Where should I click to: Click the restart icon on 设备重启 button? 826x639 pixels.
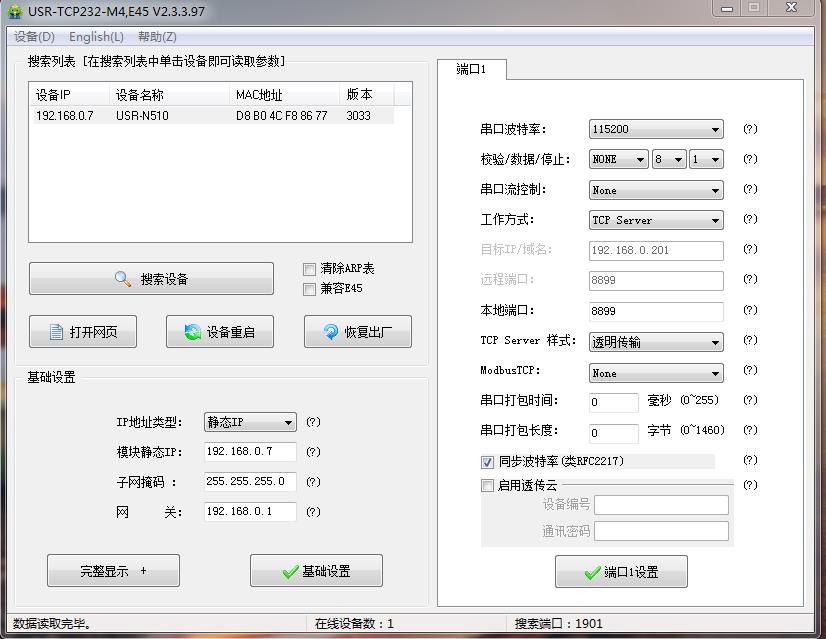point(192,333)
